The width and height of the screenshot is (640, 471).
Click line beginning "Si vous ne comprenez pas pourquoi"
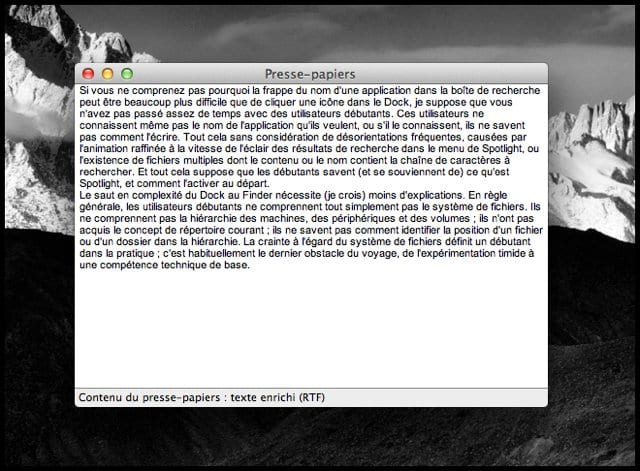(310, 90)
